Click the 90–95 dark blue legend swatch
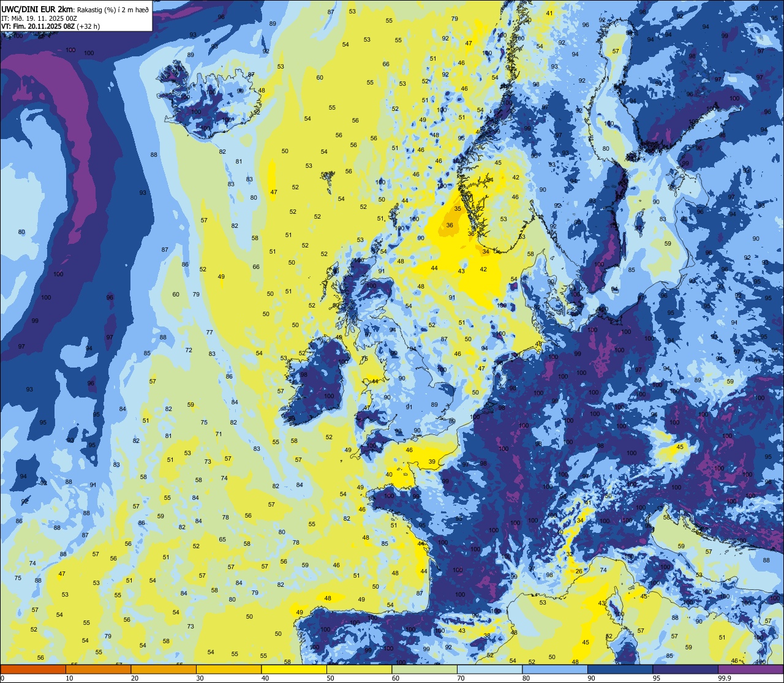Image resolution: width=784 pixels, height=683 pixels. (620, 669)
